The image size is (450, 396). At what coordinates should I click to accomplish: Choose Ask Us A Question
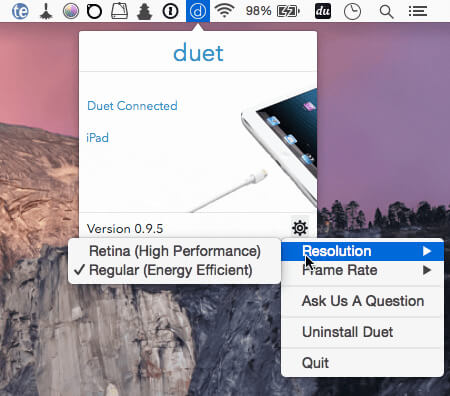click(362, 301)
